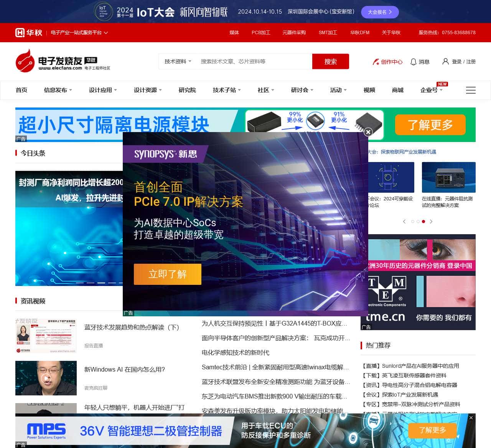Expand the 社区 menu

pyautogui.click(x=266, y=90)
